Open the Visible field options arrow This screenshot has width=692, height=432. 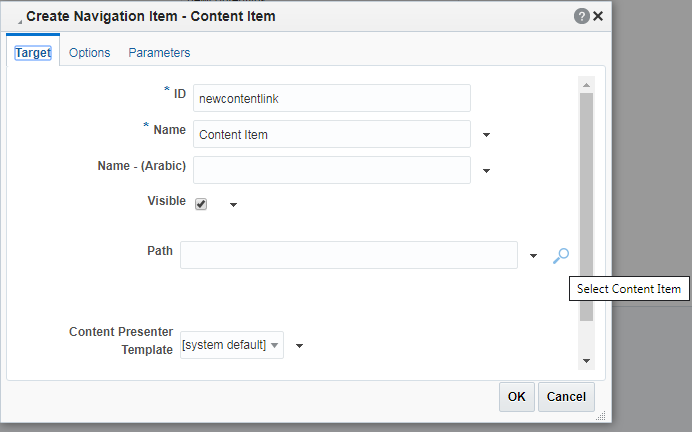tap(233, 205)
